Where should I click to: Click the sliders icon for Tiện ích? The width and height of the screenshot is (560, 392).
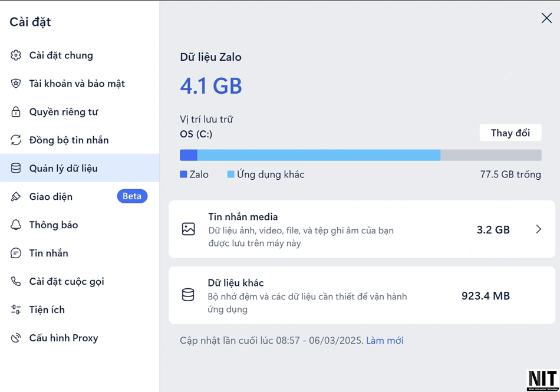16,309
